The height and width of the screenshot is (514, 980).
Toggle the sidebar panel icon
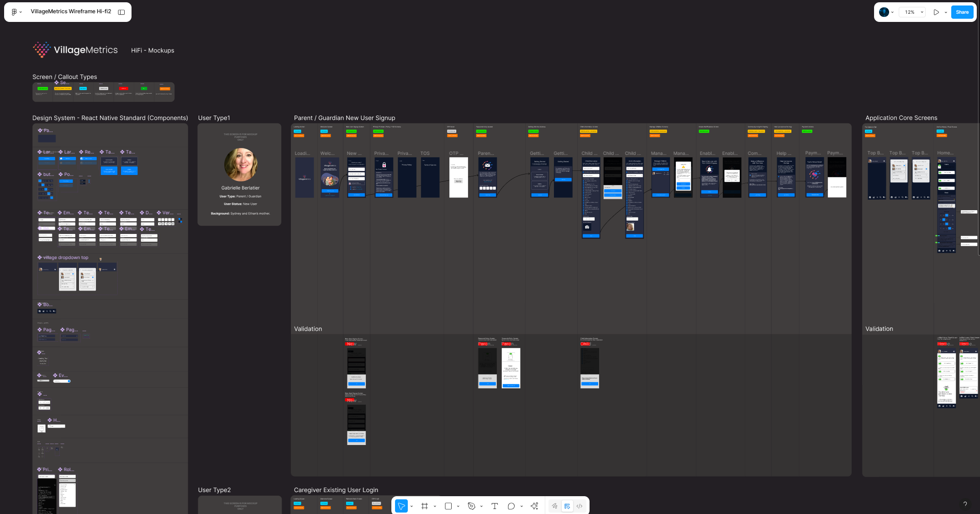coord(121,12)
